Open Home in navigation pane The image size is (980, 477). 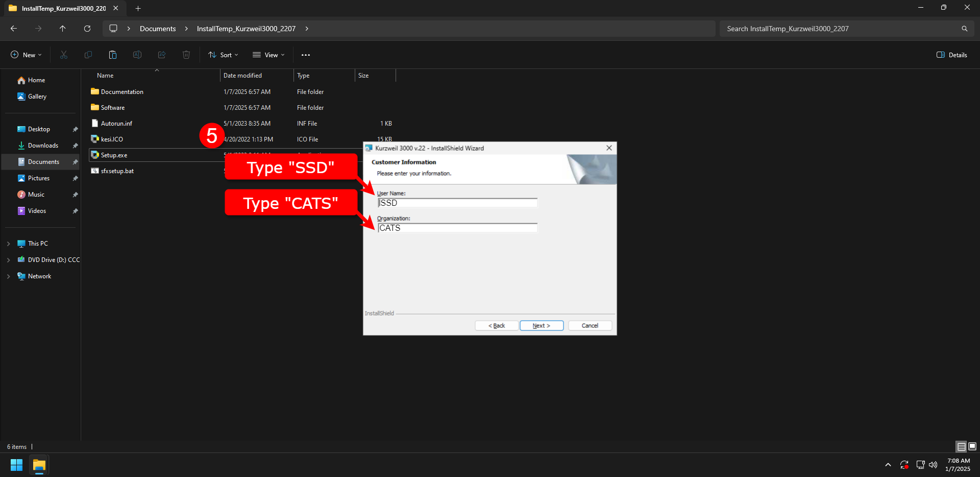(37, 80)
